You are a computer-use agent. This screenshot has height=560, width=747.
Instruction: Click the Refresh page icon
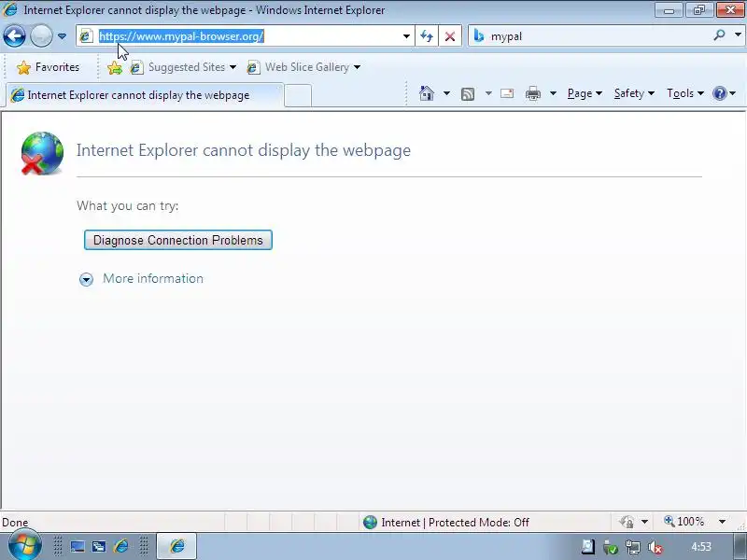[x=427, y=36]
